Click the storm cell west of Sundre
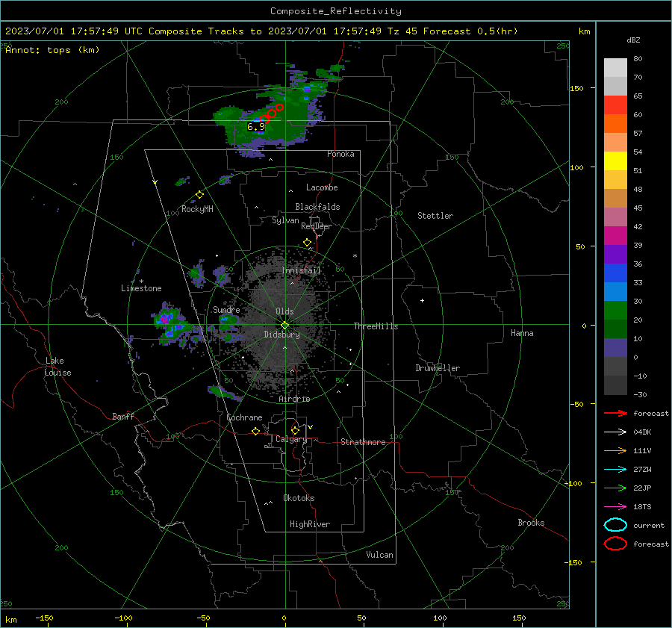672x628 pixels. pos(173,325)
